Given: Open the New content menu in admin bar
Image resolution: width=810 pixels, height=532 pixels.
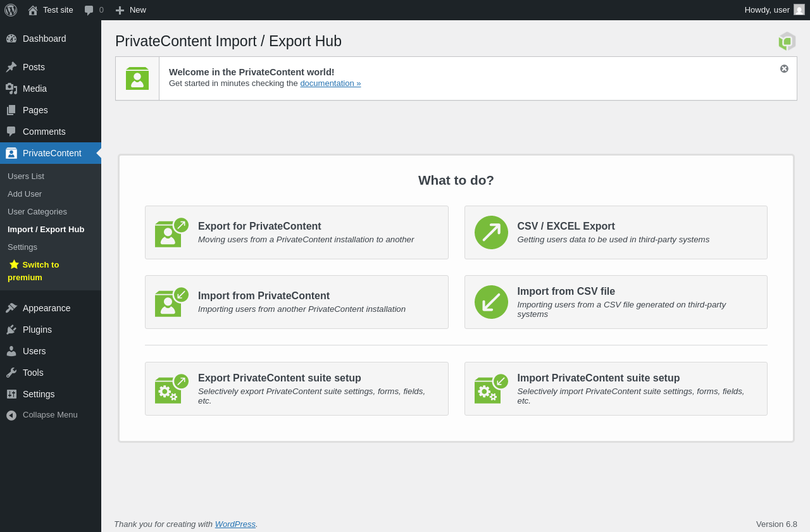Looking at the screenshot, I should (x=130, y=10).
